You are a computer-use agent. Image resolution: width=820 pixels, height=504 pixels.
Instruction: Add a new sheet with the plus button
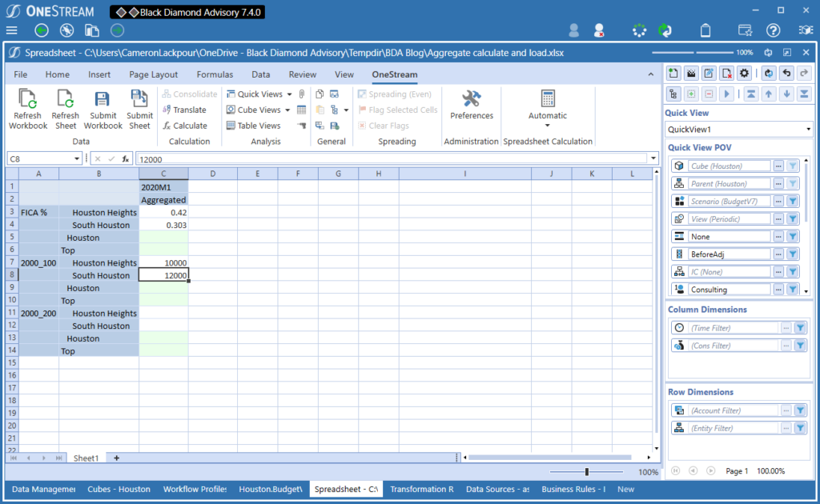(x=117, y=458)
